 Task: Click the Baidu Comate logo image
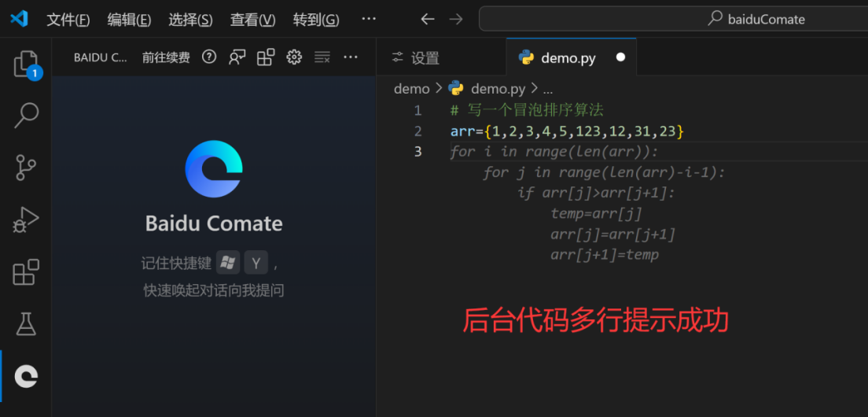214,169
